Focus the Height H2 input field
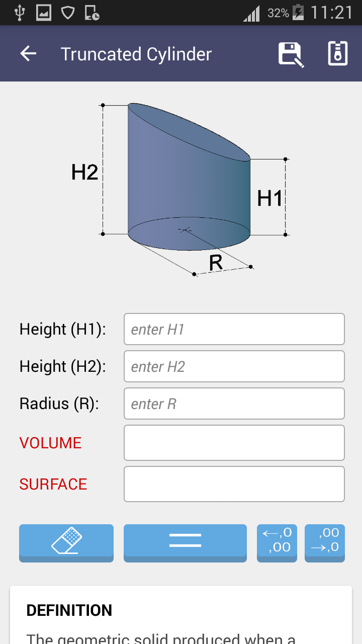362x644 pixels. pyautogui.click(x=234, y=367)
